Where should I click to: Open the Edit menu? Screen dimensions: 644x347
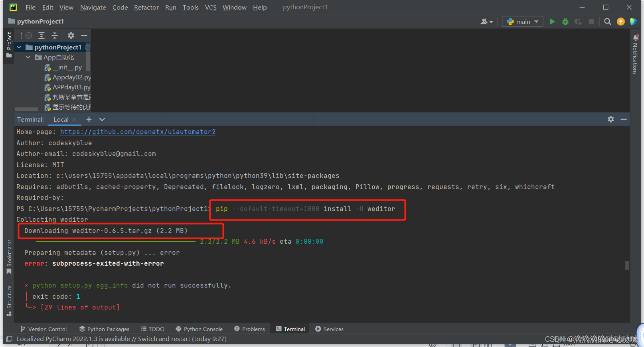(x=47, y=7)
